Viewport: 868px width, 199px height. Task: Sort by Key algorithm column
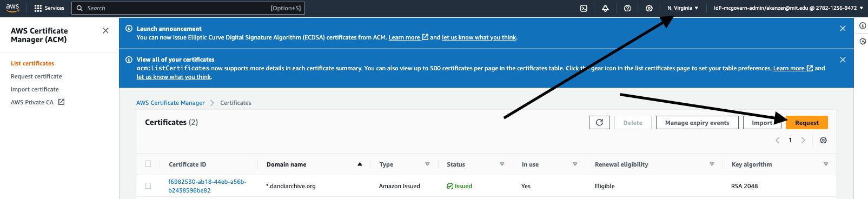point(826,164)
